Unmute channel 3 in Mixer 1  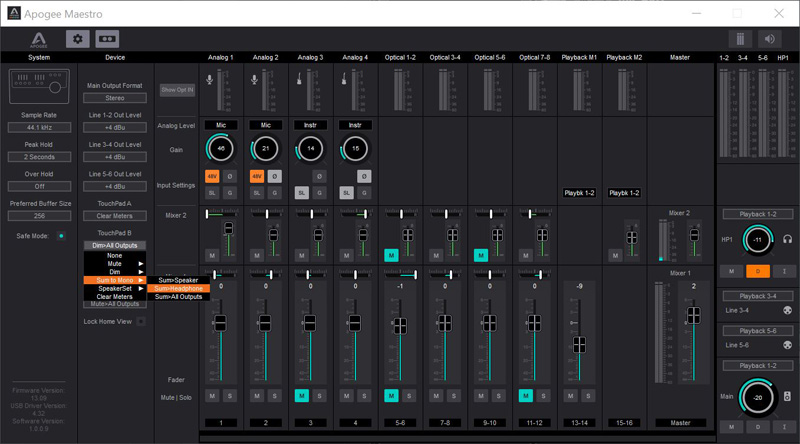coord(301,396)
